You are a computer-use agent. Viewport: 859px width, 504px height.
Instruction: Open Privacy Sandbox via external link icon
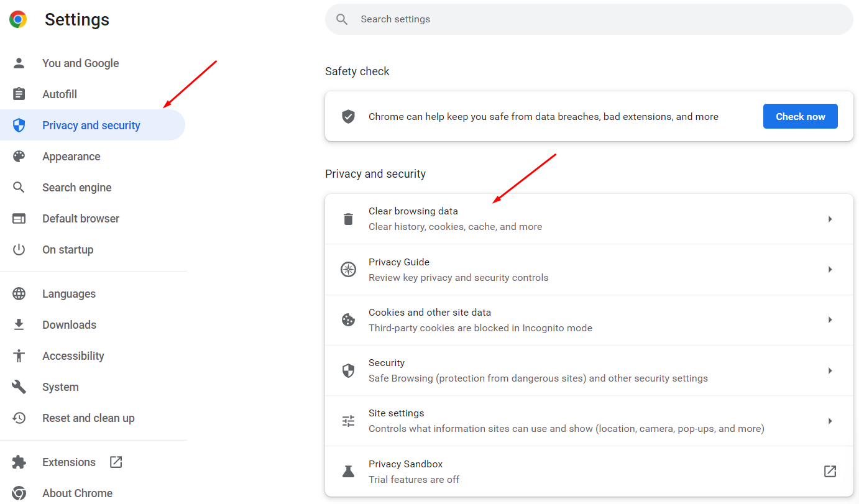(830, 471)
